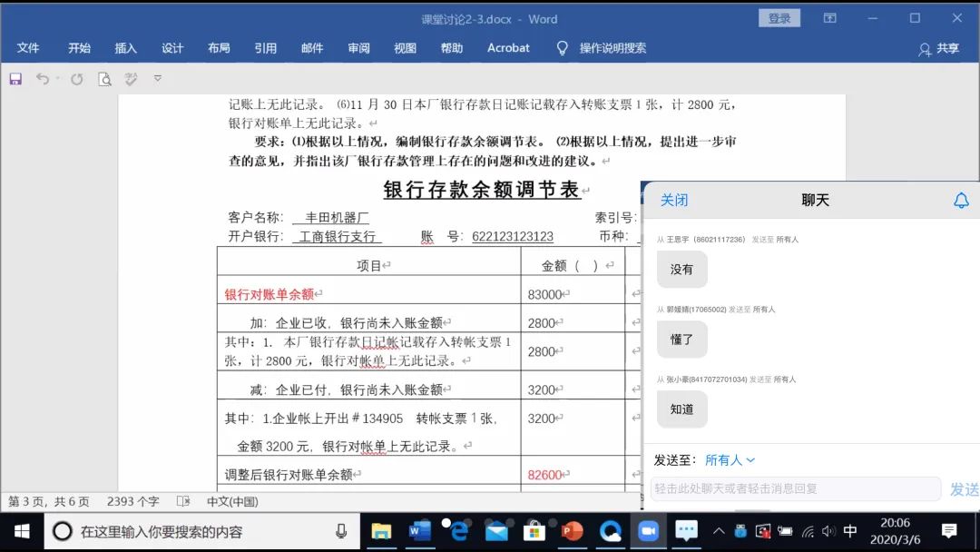The image size is (980, 552).
Task: Click the ribbon display options icon
Action: (x=829, y=18)
